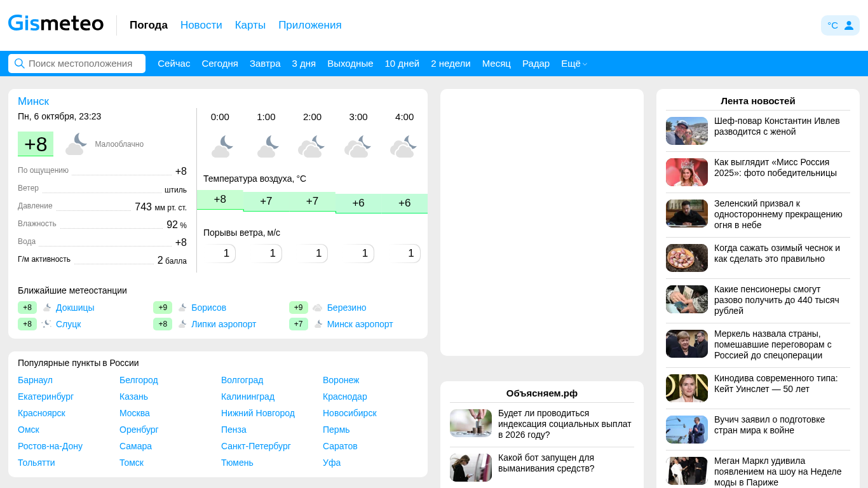Click the search magnifier icon
Viewport: 868px width, 488px height.
click(x=20, y=64)
